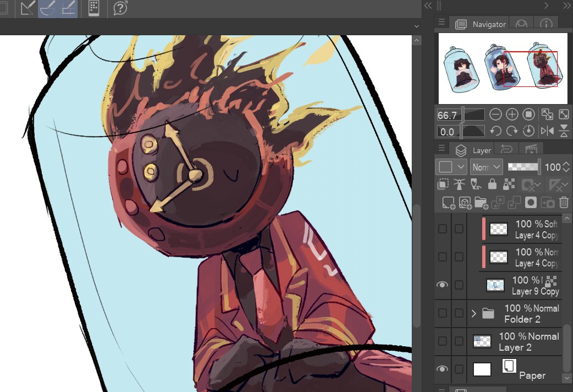Viewport: 573px width, 392px height.
Task: Show Layer 4 Copy Normal layer visibility
Action: point(442,257)
